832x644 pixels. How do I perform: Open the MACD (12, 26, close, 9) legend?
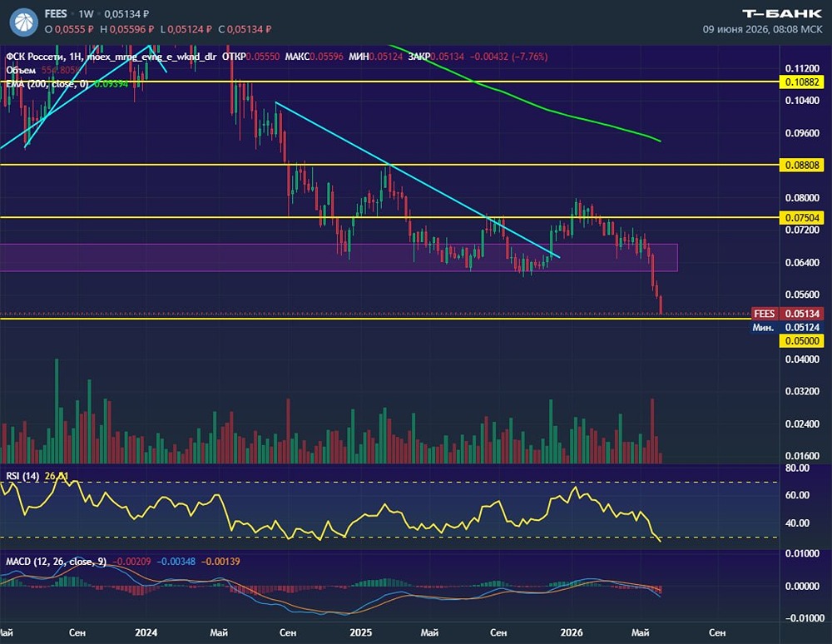point(57,562)
